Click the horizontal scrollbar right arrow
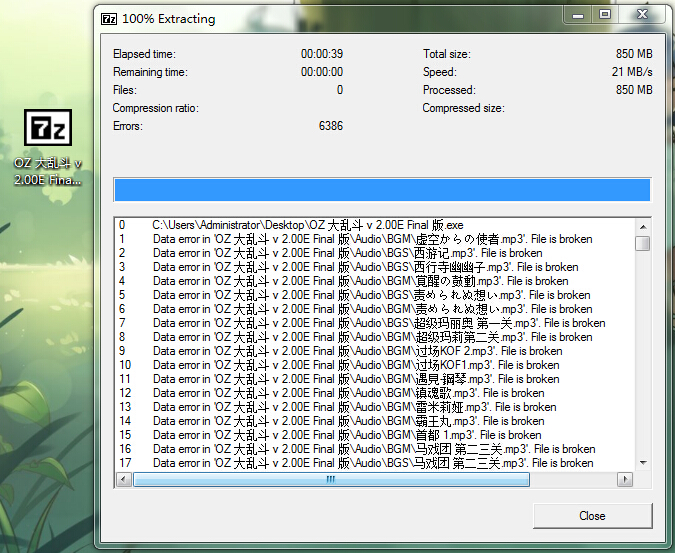Screen dimensions: 675x553 pyautogui.click(x=625, y=479)
